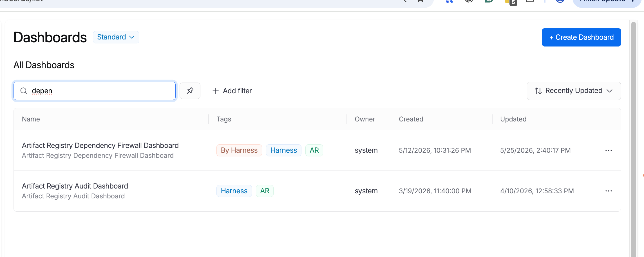The height and width of the screenshot is (257, 644).
Task: Click the dashboard search input field
Action: [x=95, y=91]
